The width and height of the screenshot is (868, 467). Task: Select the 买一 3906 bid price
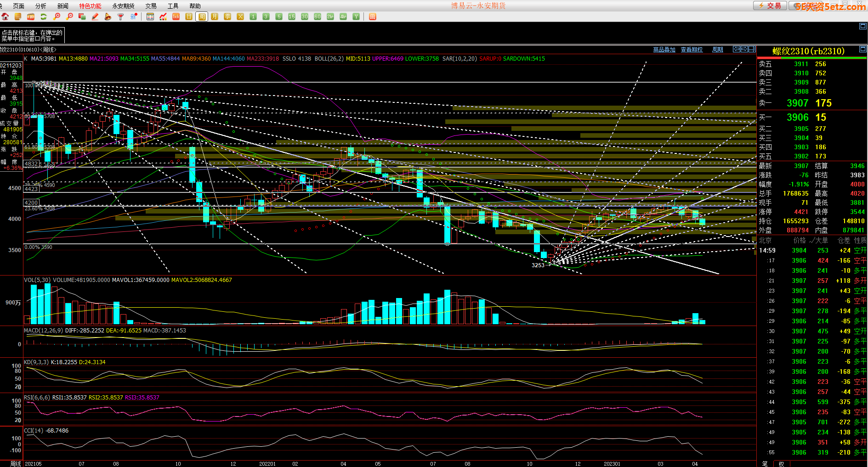pyautogui.click(x=797, y=118)
